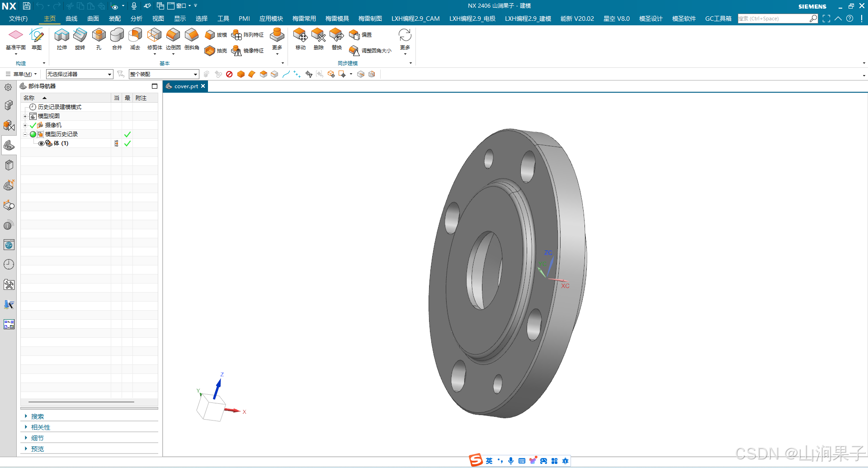Screen dimensions: 868x468
Task: Open the Part Navigator sidebar tab
Action: click(x=9, y=145)
